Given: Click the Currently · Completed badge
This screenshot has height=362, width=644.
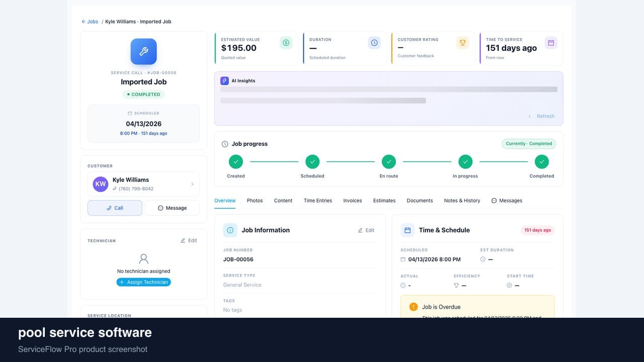Looking at the screenshot, I should [529, 144].
